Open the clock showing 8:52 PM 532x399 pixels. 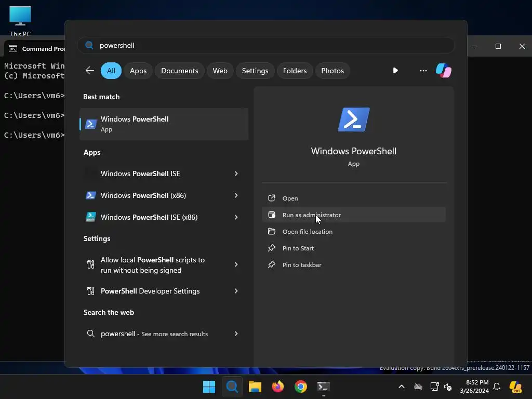474,387
